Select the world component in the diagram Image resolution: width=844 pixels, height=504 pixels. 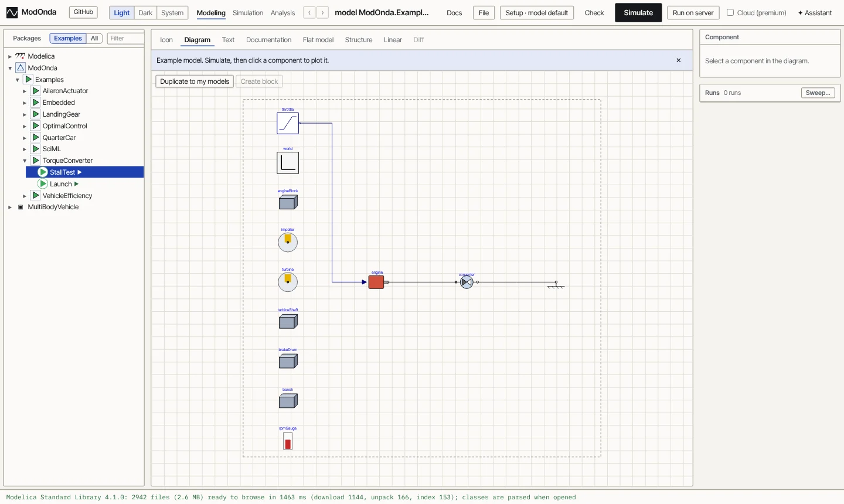[288, 163]
